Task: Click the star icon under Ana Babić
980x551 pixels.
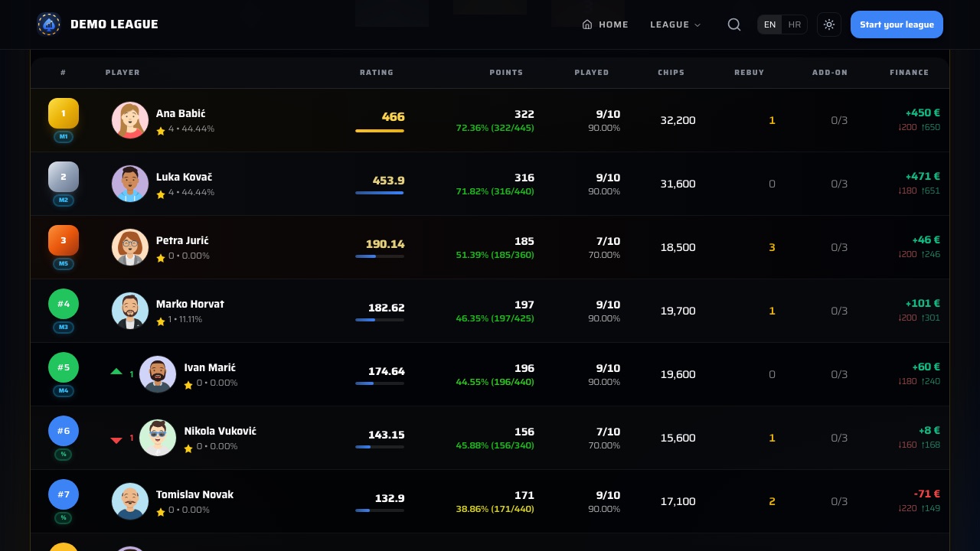Action: (161, 131)
